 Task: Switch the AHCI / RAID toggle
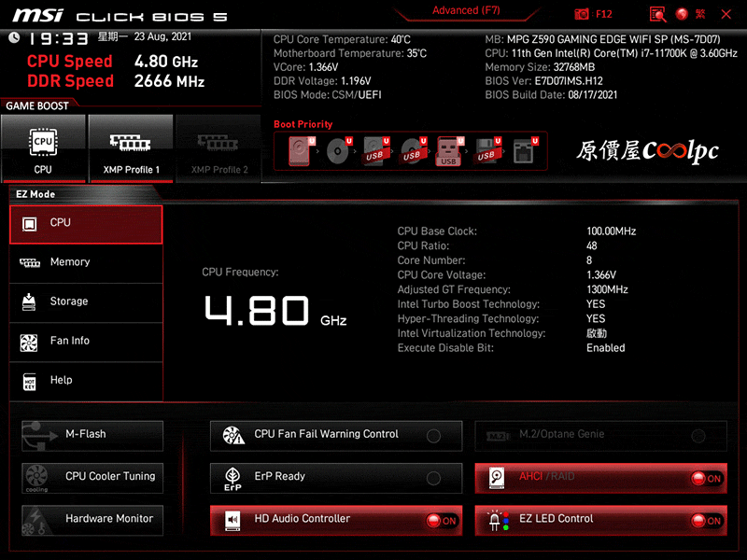pyautogui.click(x=706, y=478)
